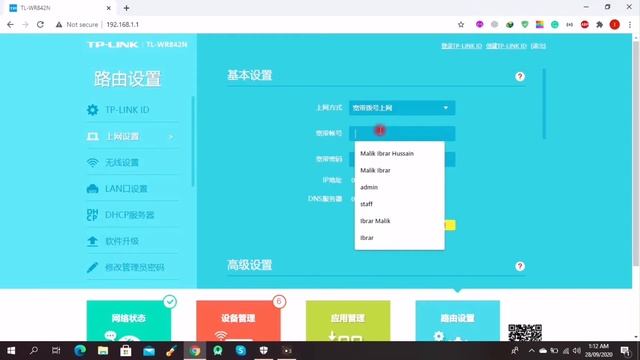Click the QR code image

[x=525, y=332]
